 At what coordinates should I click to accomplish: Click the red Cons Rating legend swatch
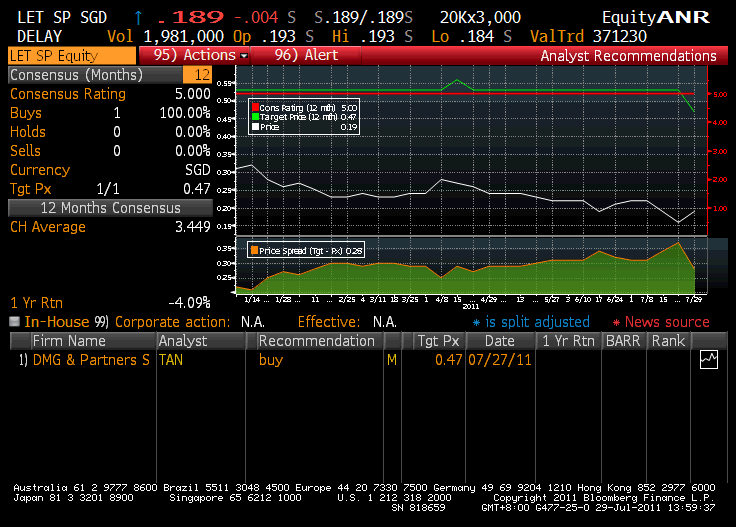click(255, 107)
